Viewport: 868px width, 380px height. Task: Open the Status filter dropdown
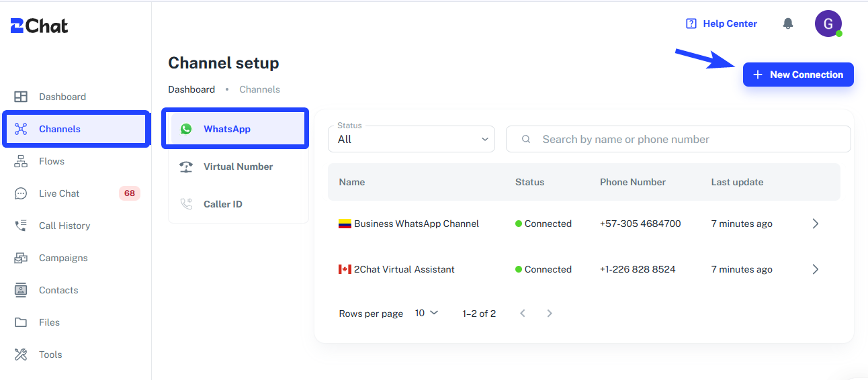(x=411, y=139)
